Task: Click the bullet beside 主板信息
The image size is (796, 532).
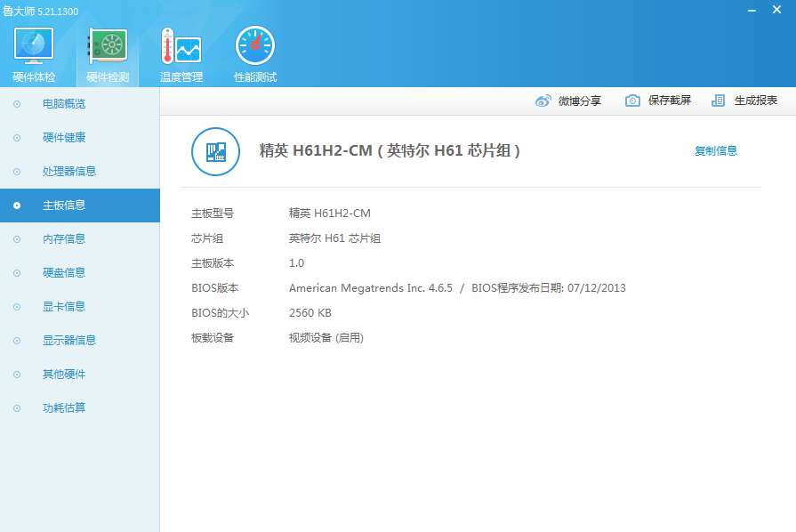Action: [17, 206]
